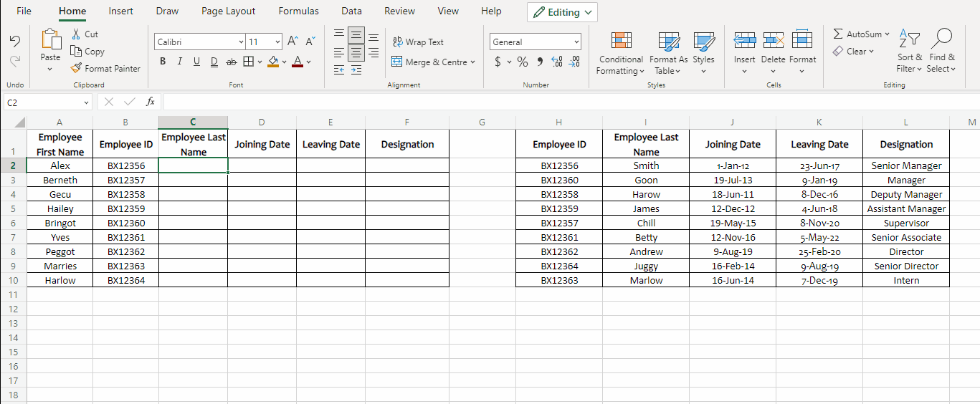Open the Editing mode dropdown

tap(562, 12)
